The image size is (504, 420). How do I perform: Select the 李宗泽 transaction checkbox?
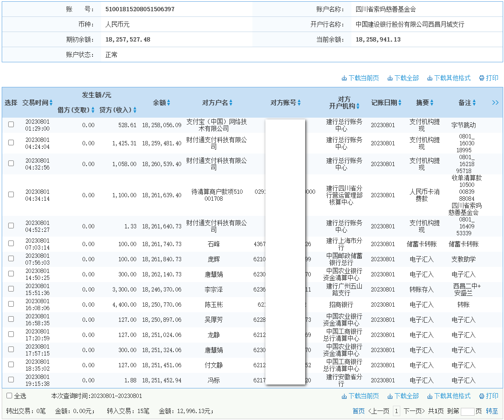coord(11,289)
